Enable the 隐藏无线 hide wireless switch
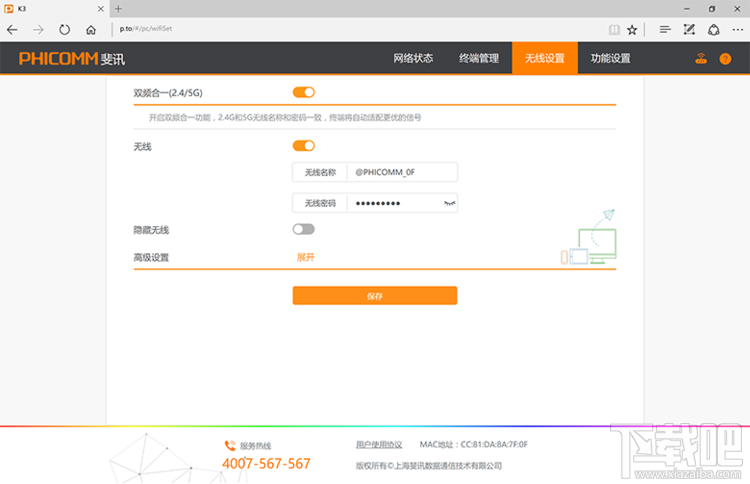This screenshot has height=484, width=750. pyautogui.click(x=304, y=229)
